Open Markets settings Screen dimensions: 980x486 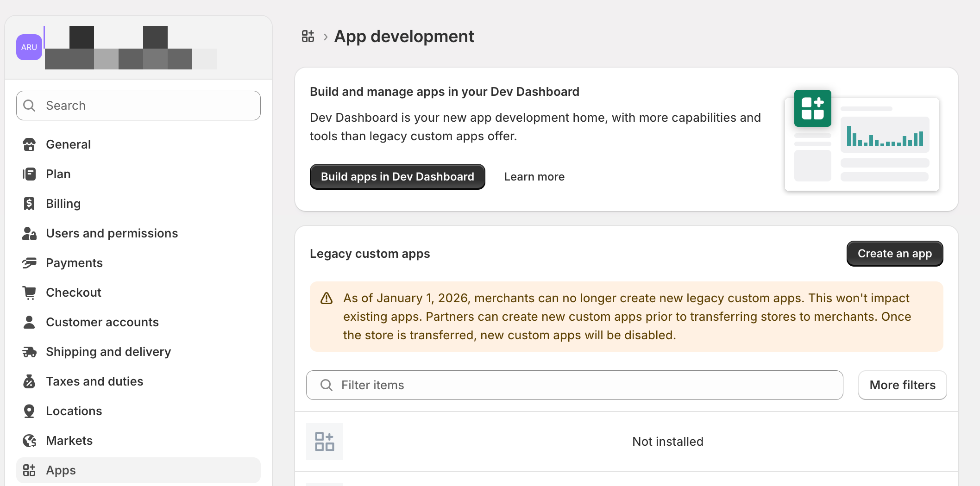[138, 441]
